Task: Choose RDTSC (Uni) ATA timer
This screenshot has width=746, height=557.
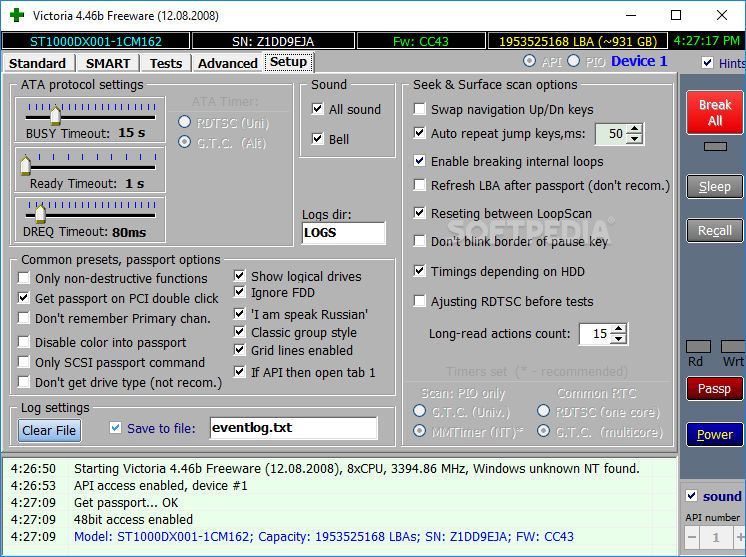Action: (x=185, y=122)
